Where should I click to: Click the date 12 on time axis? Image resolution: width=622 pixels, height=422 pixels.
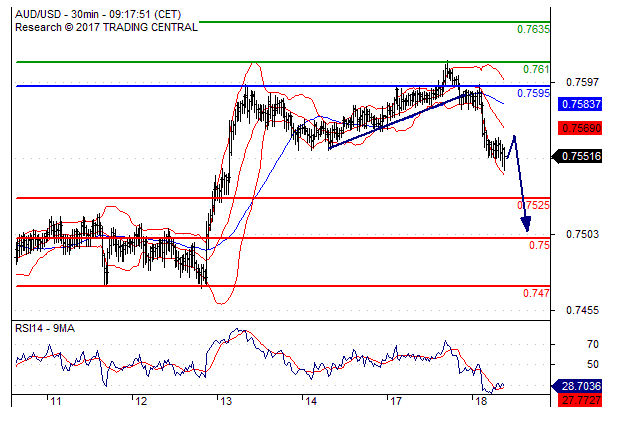click(x=141, y=401)
